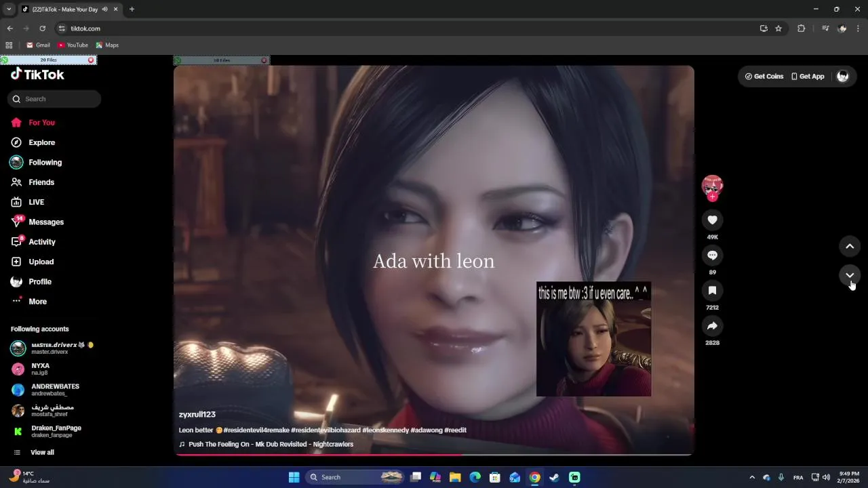The image size is (868, 488).
Task: Bookmark the video with 7212 saves
Action: [x=712, y=290]
